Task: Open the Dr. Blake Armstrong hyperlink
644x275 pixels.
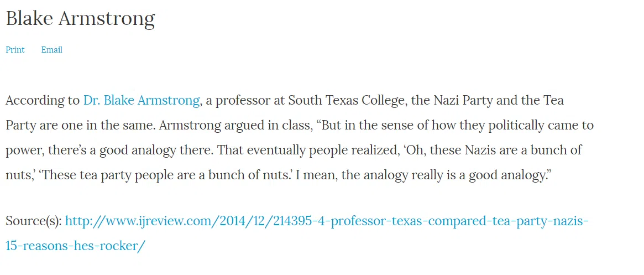Action: click(142, 100)
